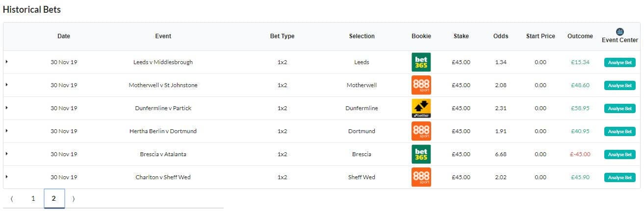Click 888sport logo for Sheff Wed bet
This screenshot has width=644, height=211.
[x=421, y=177]
